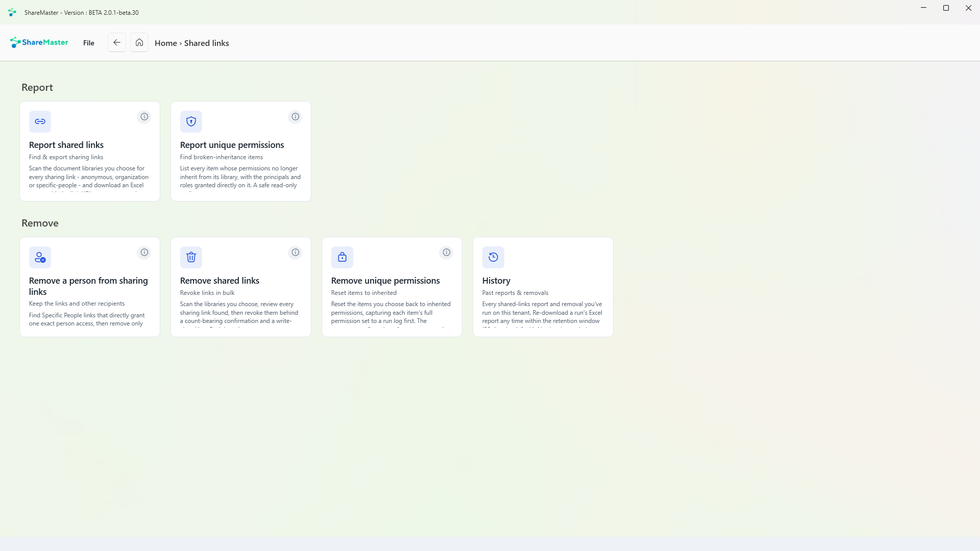Click the person-remove icon on the sharing links card
Viewport: 980px width, 551px height.
(x=40, y=257)
